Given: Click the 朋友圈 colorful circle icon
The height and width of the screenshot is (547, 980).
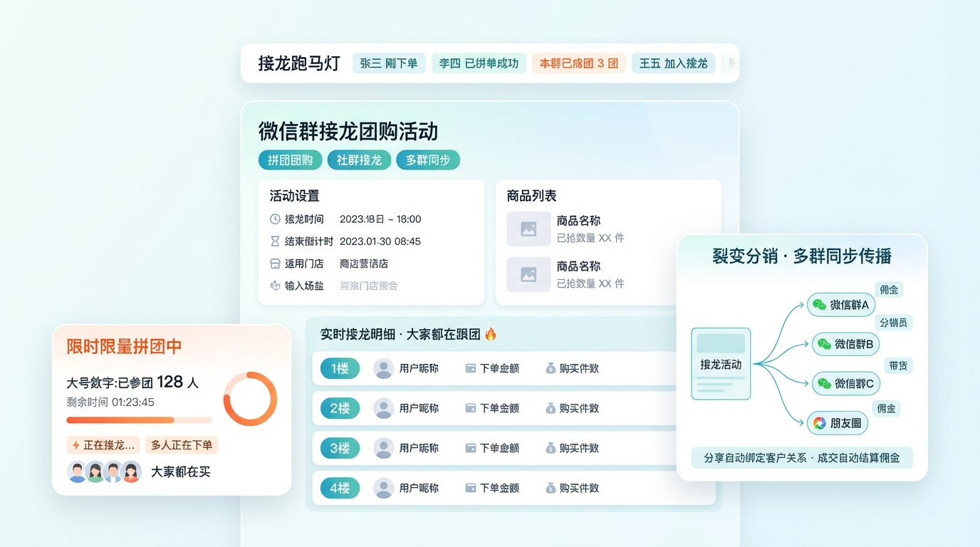Looking at the screenshot, I should pyautogui.click(x=820, y=423).
